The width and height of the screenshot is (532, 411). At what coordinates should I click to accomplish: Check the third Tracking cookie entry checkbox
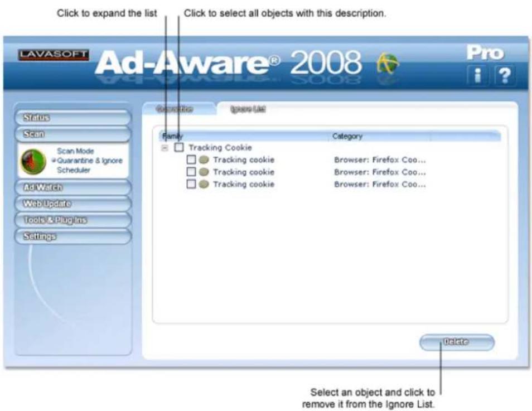[191, 184]
